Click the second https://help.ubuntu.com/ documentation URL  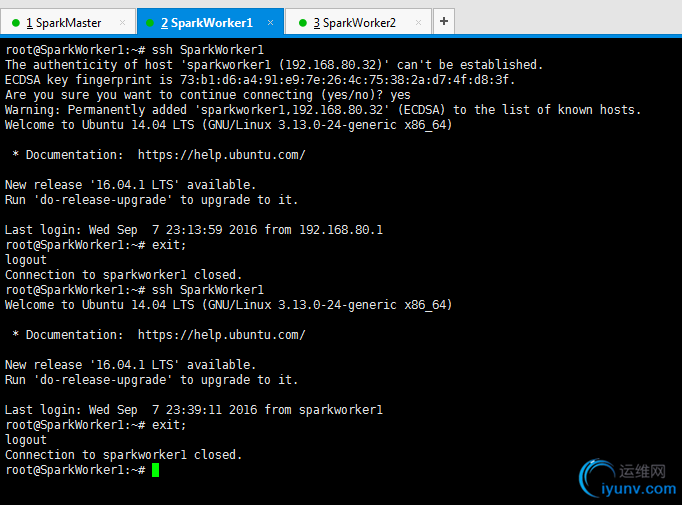coord(222,335)
